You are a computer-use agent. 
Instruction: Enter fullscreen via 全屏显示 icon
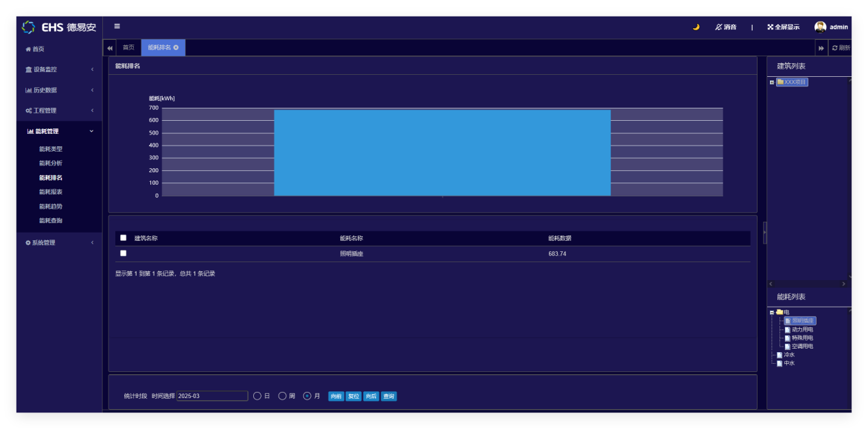click(x=770, y=27)
